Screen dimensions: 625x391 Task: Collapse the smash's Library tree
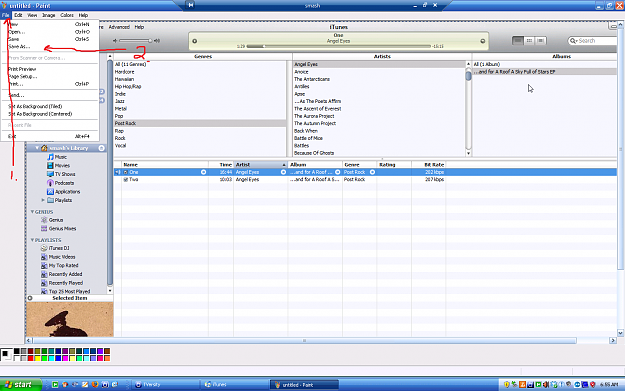(x=37, y=148)
